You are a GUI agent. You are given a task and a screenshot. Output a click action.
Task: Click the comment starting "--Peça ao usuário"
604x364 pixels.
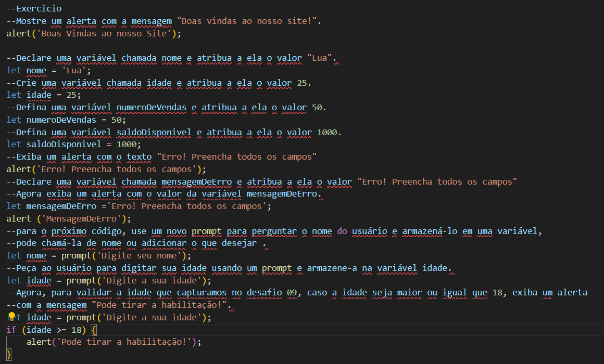pyautogui.click(x=229, y=268)
